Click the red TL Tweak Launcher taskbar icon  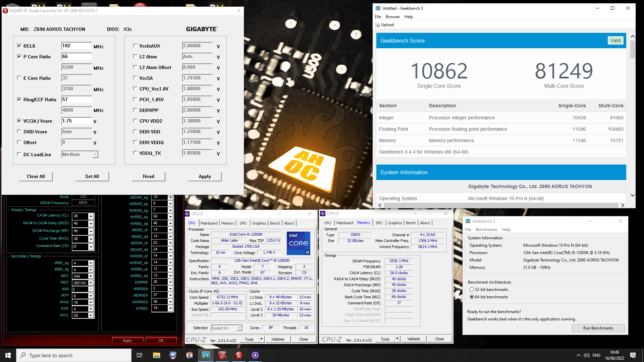[238, 355]
